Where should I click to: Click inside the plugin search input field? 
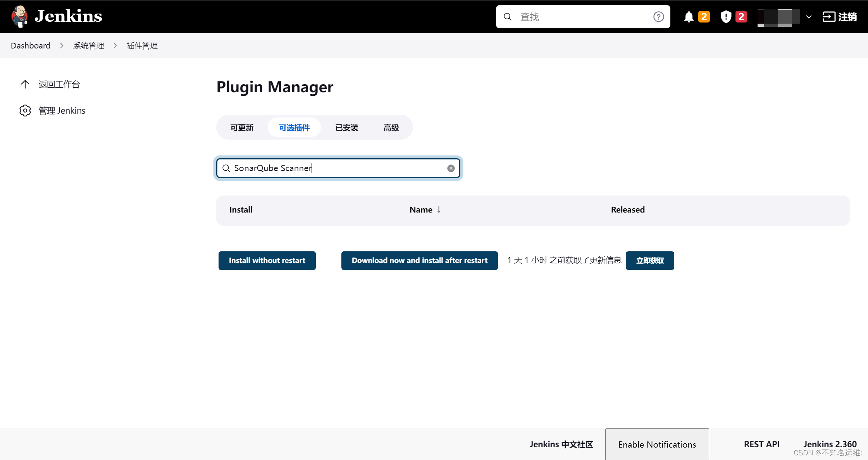pos(333,168)
